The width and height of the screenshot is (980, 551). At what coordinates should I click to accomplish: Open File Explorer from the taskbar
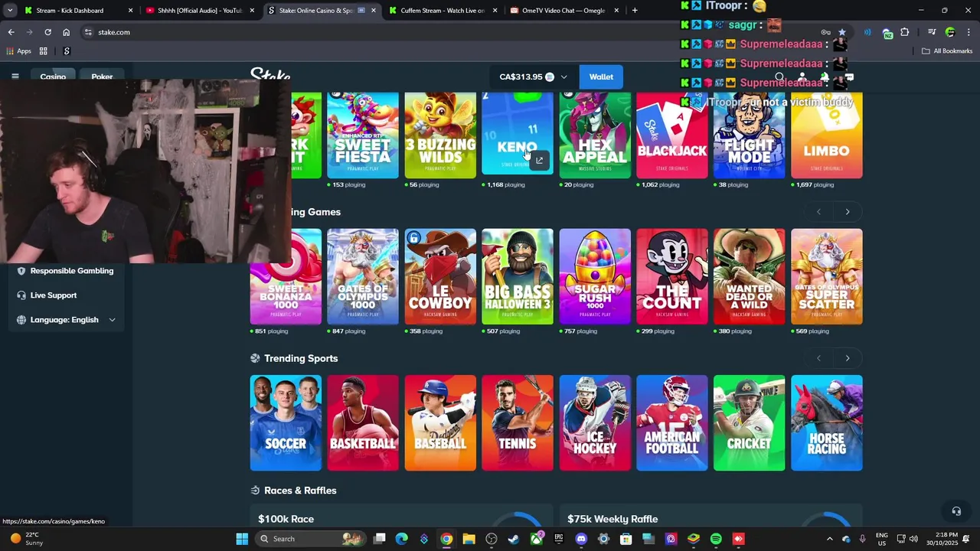click(469, 539)
